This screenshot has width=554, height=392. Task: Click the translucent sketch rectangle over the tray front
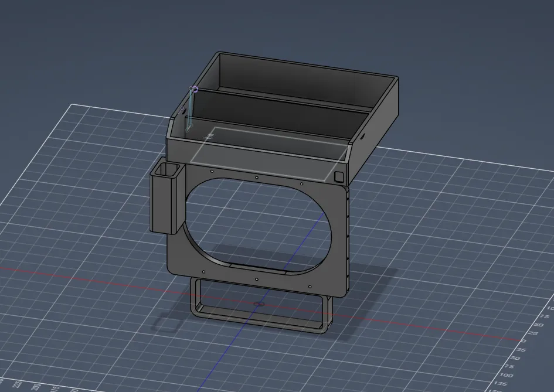coord(269,154)
